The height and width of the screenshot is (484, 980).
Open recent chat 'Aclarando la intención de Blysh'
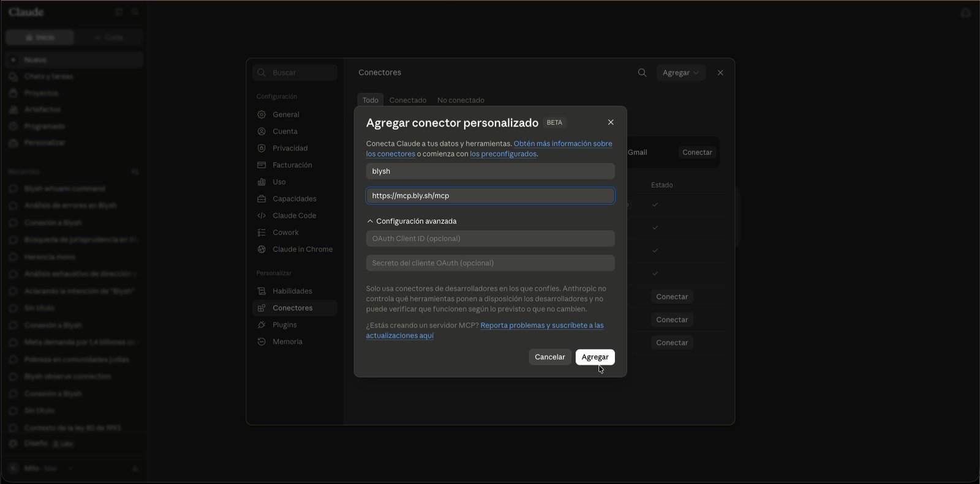(75, 291)
